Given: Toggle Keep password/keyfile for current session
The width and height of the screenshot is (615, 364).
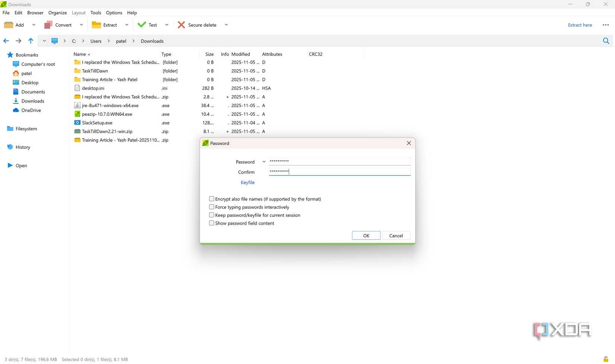Looking at the screenshot, I should (211, 215).
